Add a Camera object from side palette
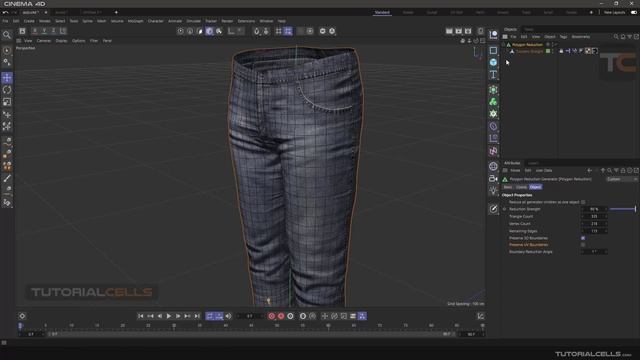 493,178
